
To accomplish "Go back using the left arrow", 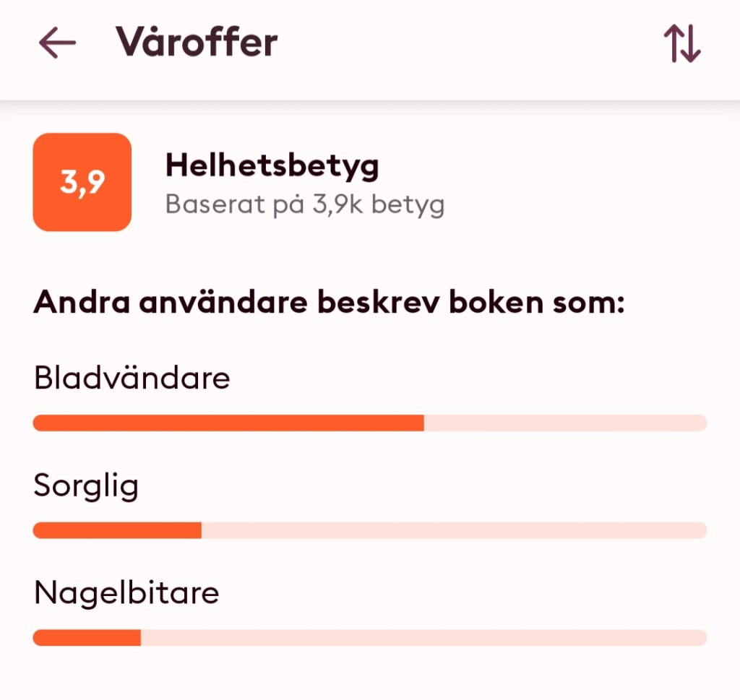I will (x=58, y=44).
